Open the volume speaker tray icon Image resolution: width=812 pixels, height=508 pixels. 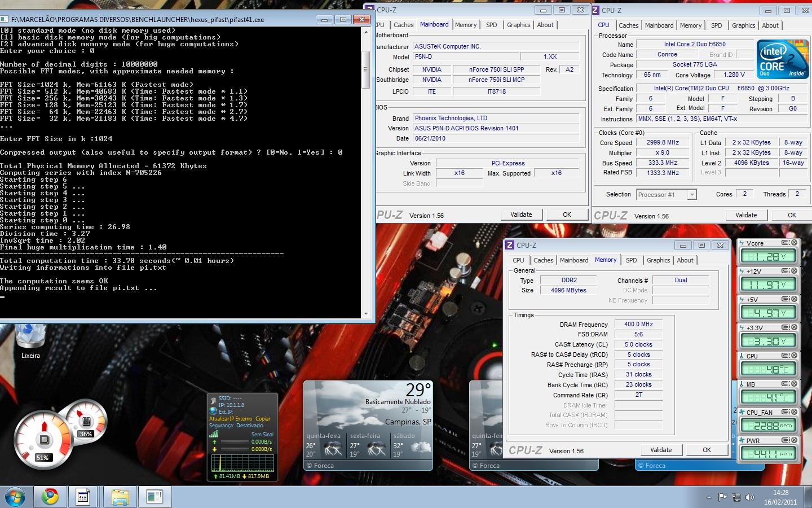click(749, 497)
